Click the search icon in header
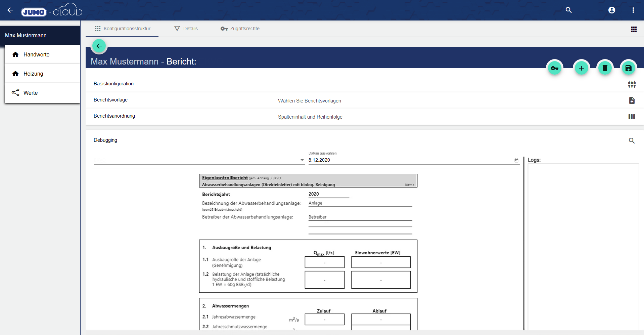The height and width of the screenshot is (335, 644). [568, 10]
